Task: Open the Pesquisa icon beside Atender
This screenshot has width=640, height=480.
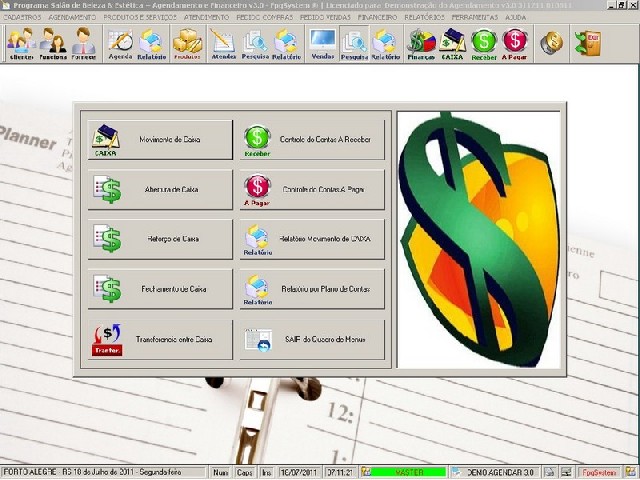Action: click(x=255, y=43)
